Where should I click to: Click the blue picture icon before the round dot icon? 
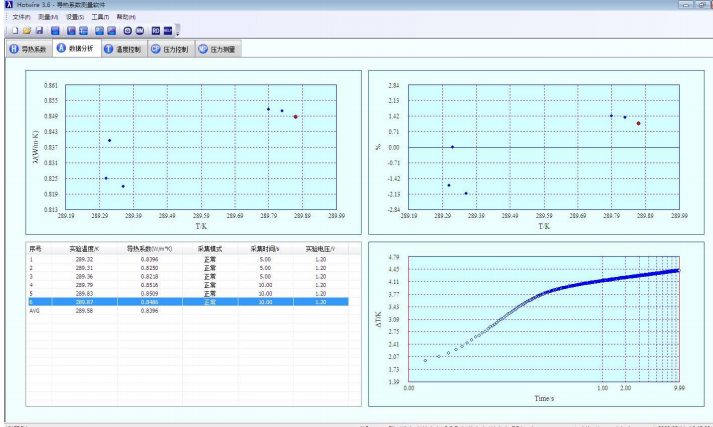[x=111, y=30]
